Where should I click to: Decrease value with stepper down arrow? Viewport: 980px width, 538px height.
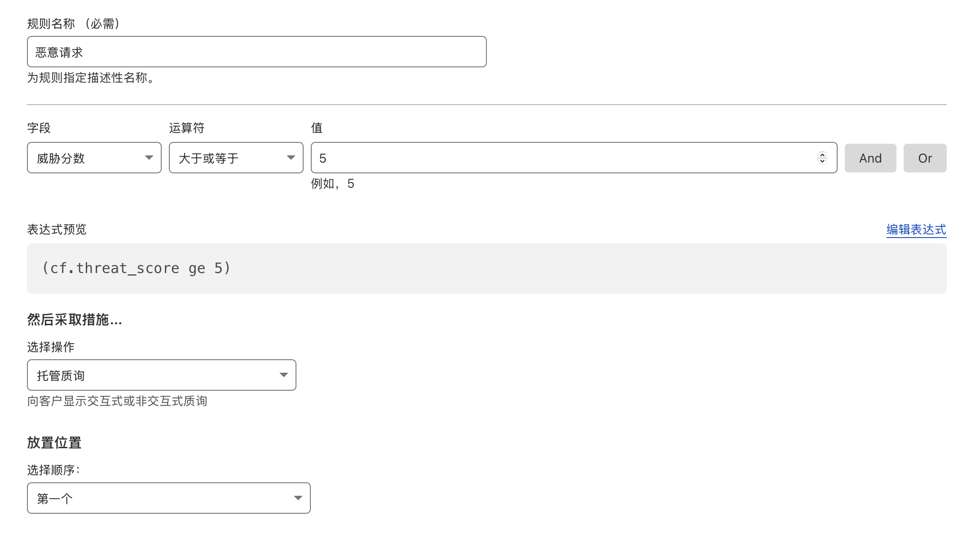[822, 161]
